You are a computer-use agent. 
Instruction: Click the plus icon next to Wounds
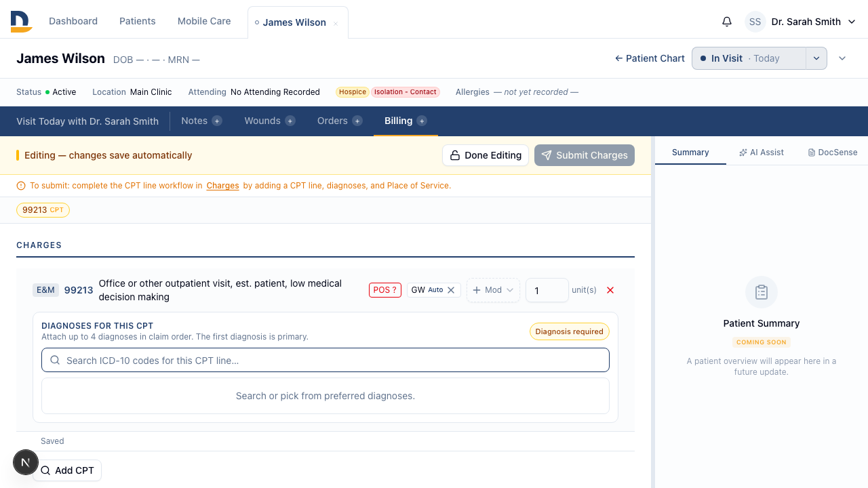pyautogui.click(x=290, y=121)
